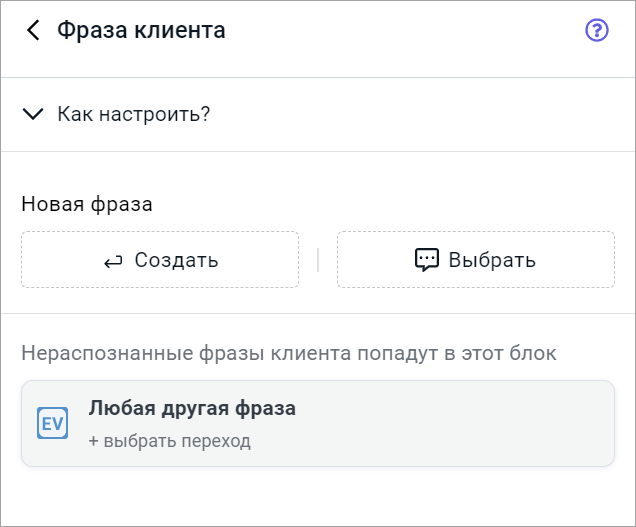The image size is (636, 527).
Task: Click the Как настроить? section label
Action: 133,114
